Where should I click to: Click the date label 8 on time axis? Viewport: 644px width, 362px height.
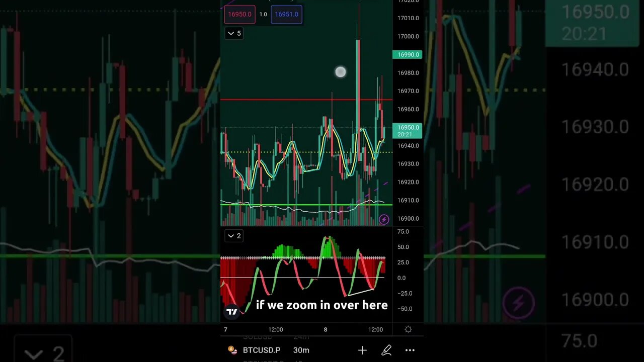(x=326, y=329)
